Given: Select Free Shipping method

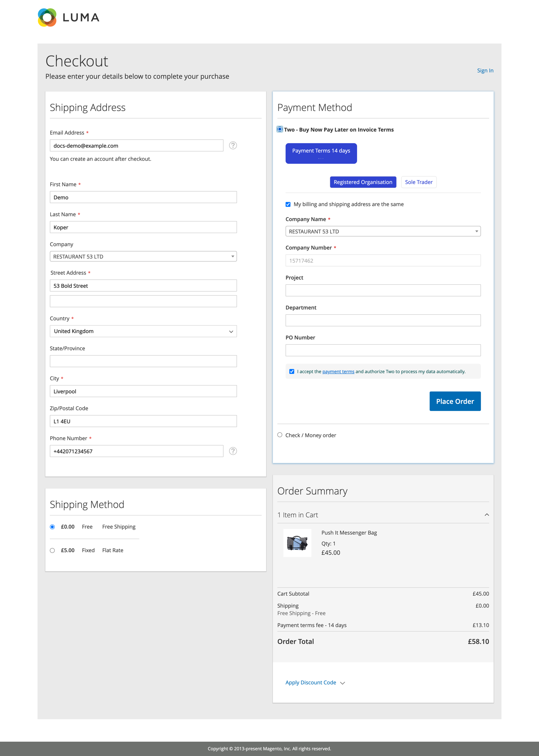Looking at the screenshot, I should coord(52,527).
